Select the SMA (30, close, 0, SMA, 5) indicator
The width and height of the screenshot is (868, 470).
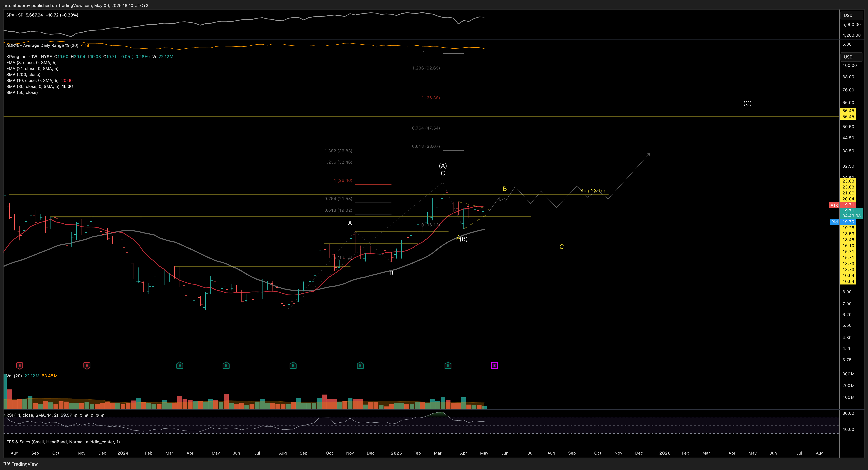pyautogui.click(x=33, y=87)
